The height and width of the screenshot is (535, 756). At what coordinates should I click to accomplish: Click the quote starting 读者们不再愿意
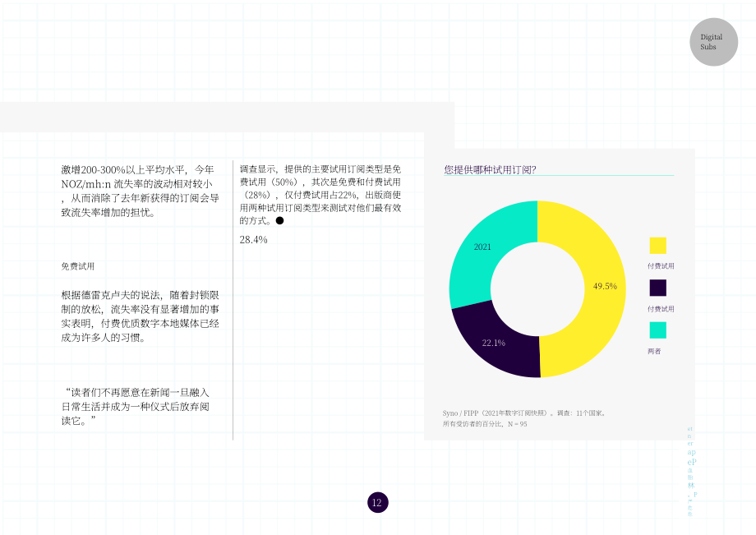[x=136, y=406]
